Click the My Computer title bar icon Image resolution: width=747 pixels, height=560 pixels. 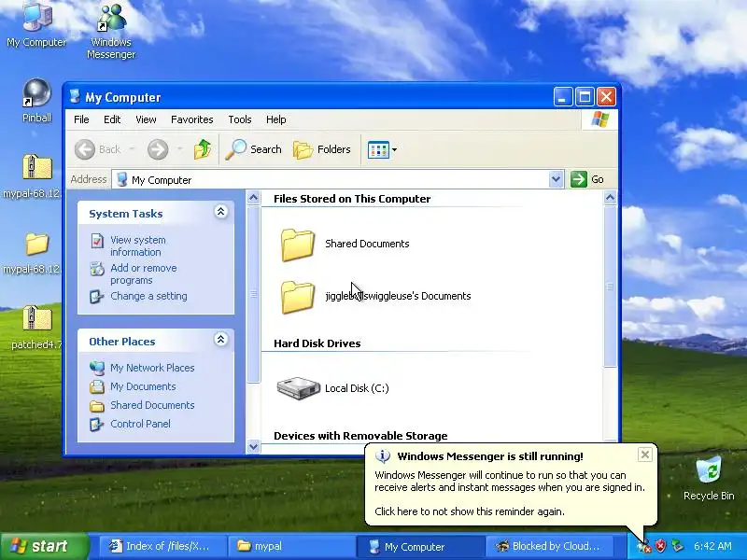click(75, 97)
